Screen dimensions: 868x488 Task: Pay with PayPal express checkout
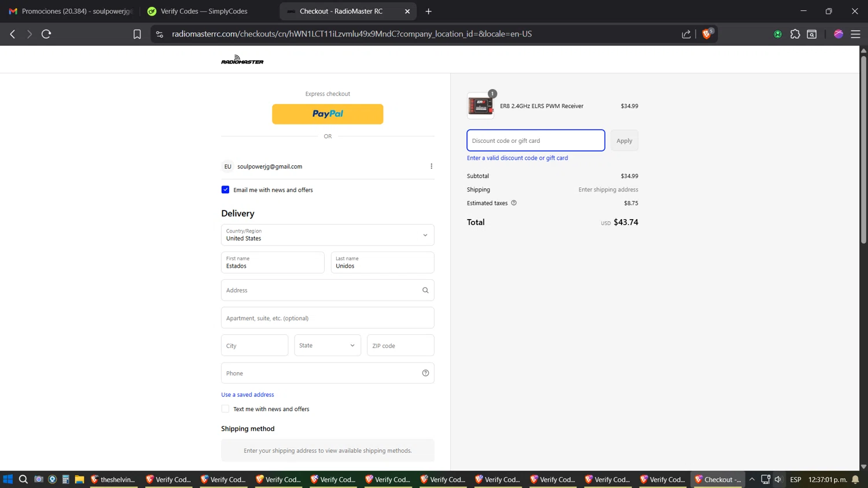click(x=328, y=114)
